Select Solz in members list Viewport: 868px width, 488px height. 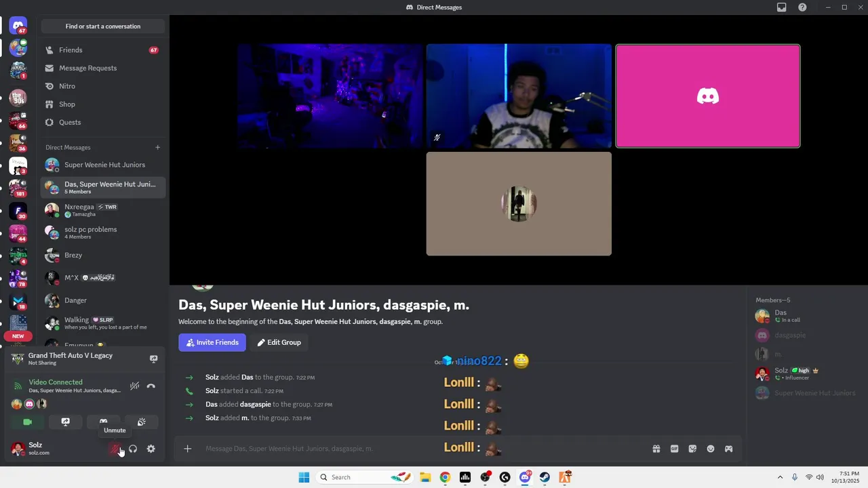click(806, 373)
